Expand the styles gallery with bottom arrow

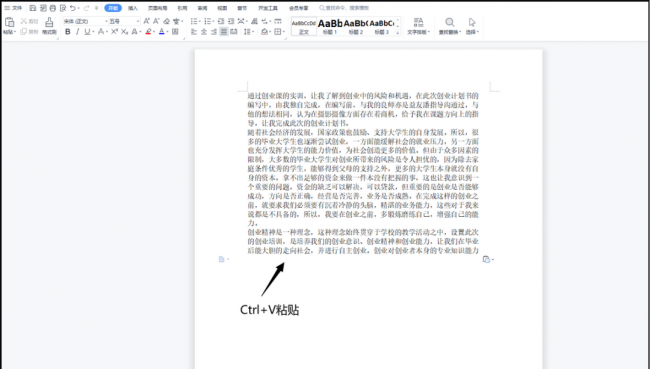click(x=398, y=32)
